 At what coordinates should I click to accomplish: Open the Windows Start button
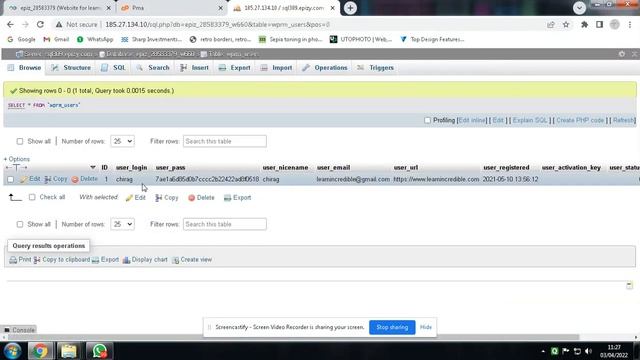(x=13, y=351)
